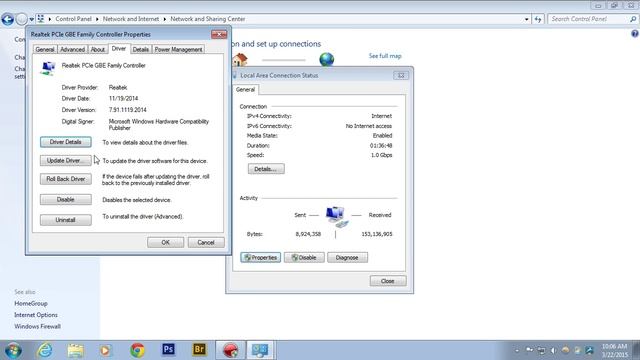The height and width of the screenshot is (360, 640).
Task: Click the network activity computers icon
Action: [x=337, y=217]
